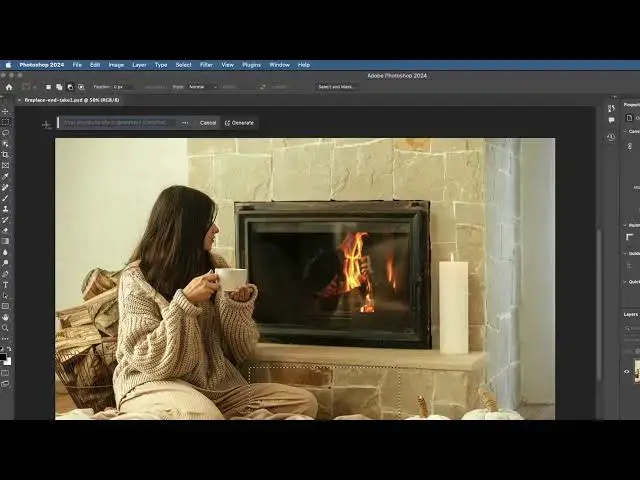640x480 pixels.
Task: Open the View menu
Action: 228,65
